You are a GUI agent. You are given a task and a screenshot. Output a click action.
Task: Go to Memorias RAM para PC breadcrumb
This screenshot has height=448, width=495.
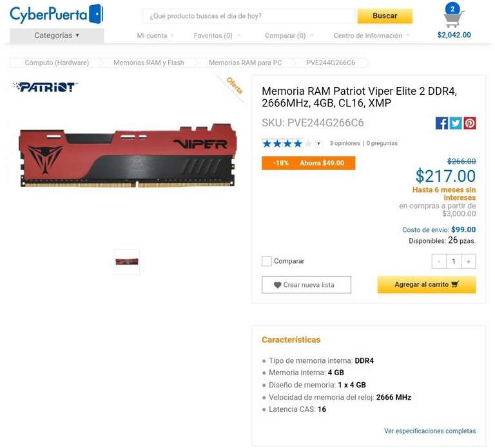pyautogui.click(x=245, y=63)
